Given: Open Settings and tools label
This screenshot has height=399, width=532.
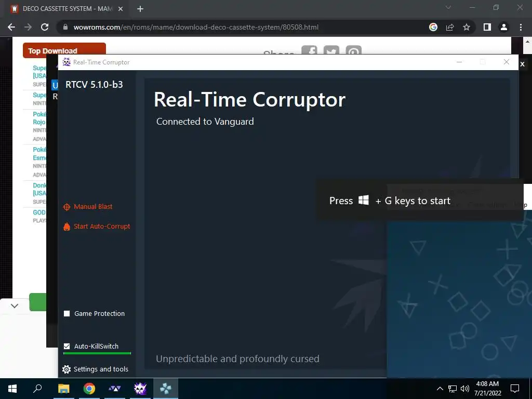Looking at the screenshot, I should [x=101, y=369].
